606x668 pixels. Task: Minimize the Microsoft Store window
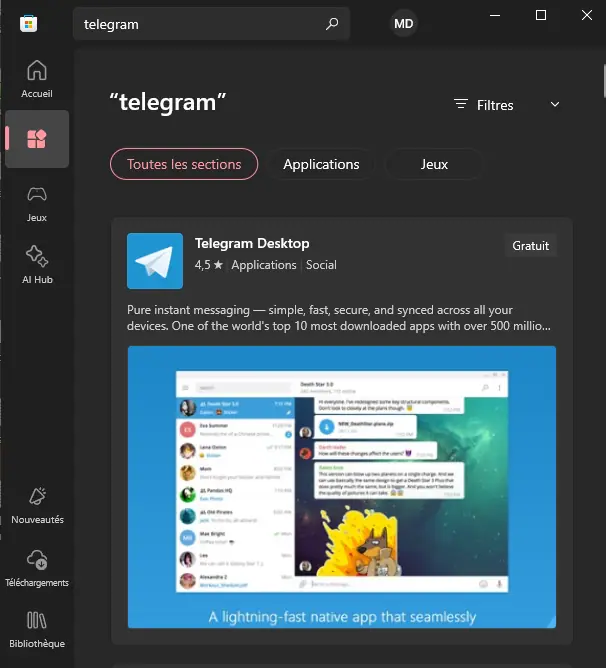(495, 15)
